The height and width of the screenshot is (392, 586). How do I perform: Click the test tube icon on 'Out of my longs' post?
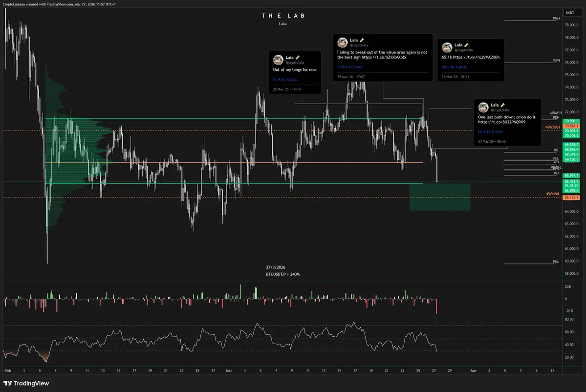298,58
